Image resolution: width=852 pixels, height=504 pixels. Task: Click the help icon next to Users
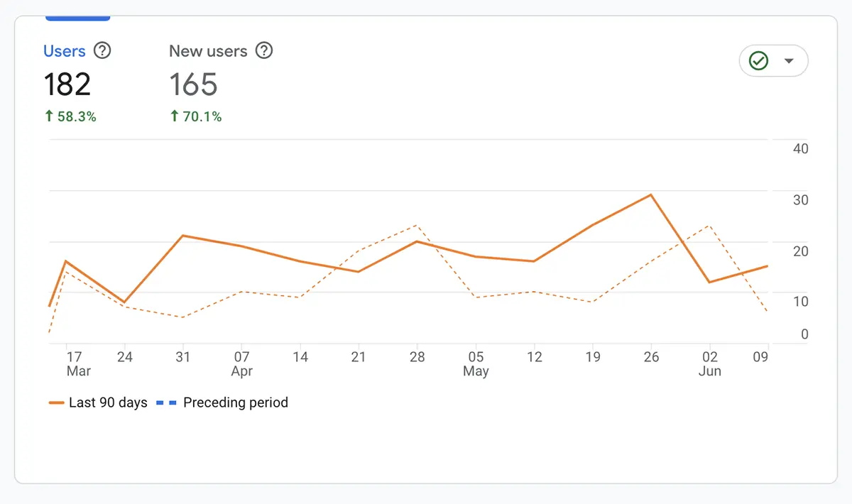coord(103,51)
